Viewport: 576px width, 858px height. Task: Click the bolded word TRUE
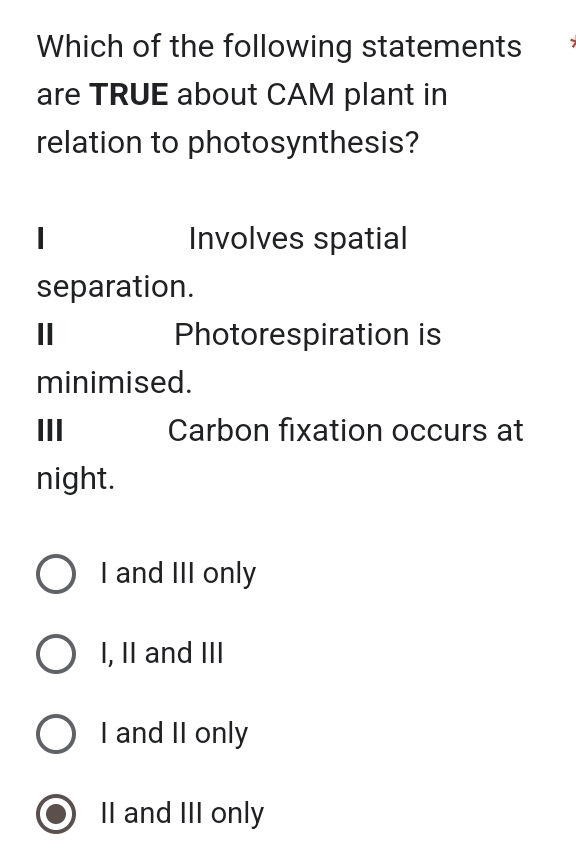(130, 94)
